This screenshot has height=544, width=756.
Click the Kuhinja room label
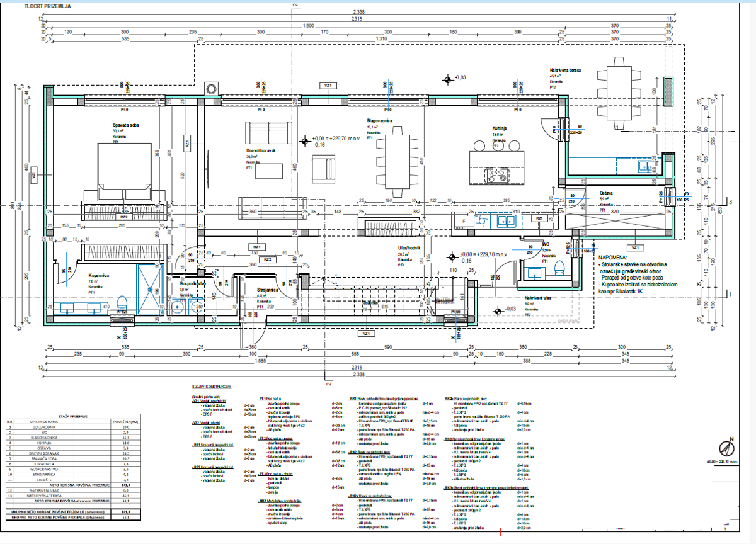coord(500,127)
